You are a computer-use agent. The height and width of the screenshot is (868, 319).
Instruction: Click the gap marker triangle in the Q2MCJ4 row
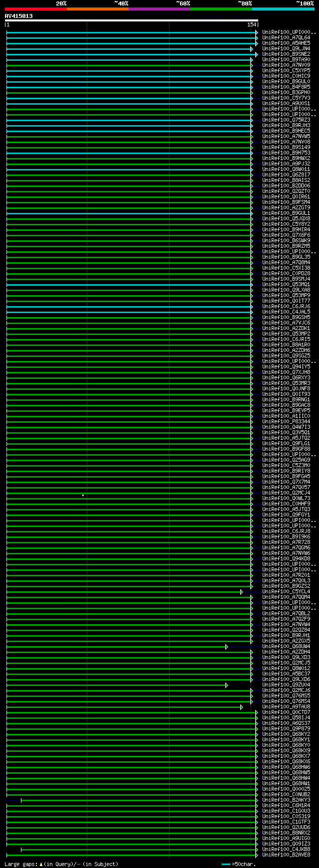click(83, 495)
